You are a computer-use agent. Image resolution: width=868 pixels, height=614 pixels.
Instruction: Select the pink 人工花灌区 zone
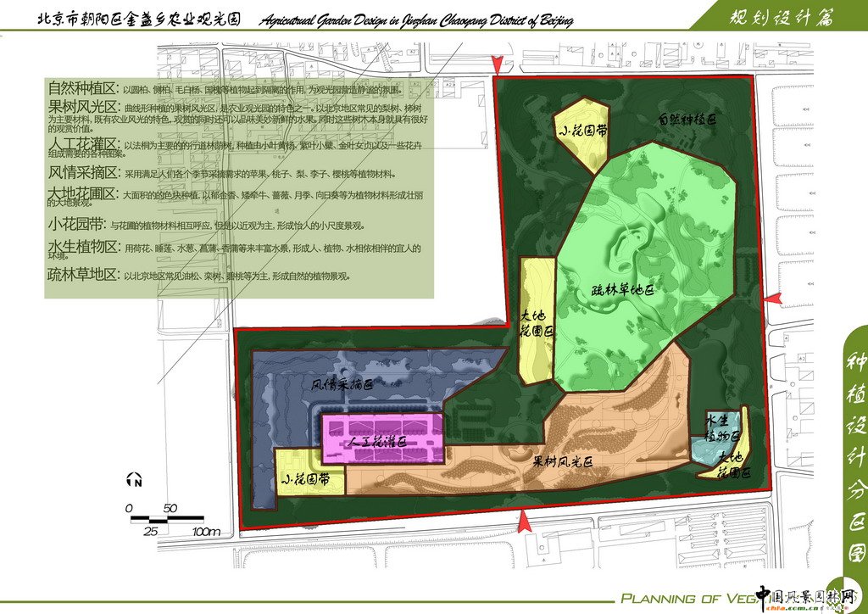click(x=381, y=439)
